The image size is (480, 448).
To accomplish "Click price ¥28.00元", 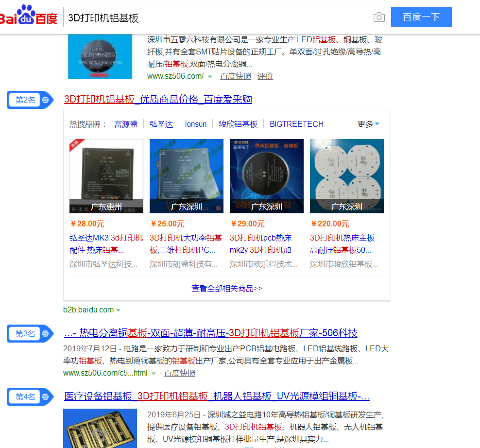I will coord(87,224).
